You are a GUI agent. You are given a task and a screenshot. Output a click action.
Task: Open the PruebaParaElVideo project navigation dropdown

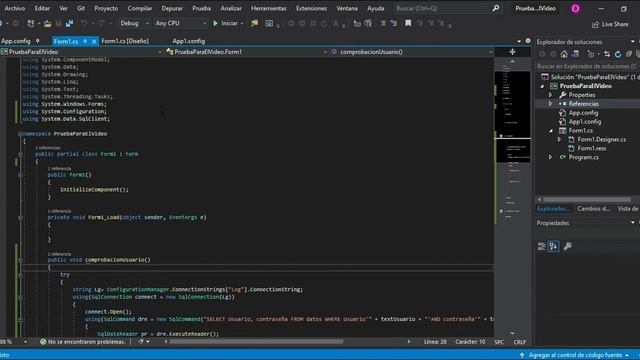(x=82, y=52)
